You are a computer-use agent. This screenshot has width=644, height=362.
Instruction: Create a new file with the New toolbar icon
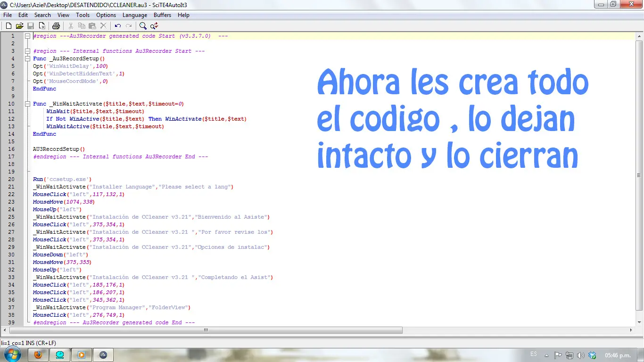(8, 26)
